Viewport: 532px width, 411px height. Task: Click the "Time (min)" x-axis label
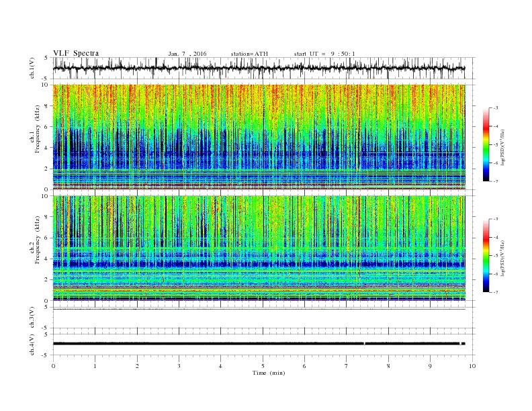269,373
